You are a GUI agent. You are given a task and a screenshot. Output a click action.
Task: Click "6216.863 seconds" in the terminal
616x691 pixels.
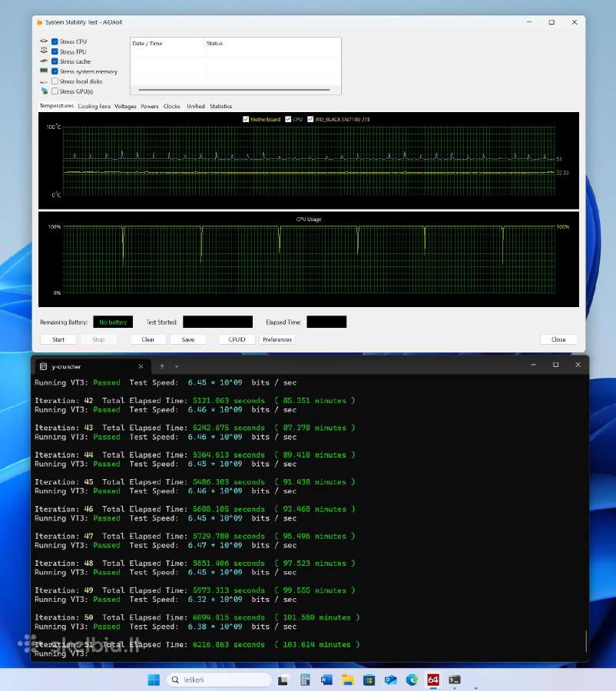(228, 644)
